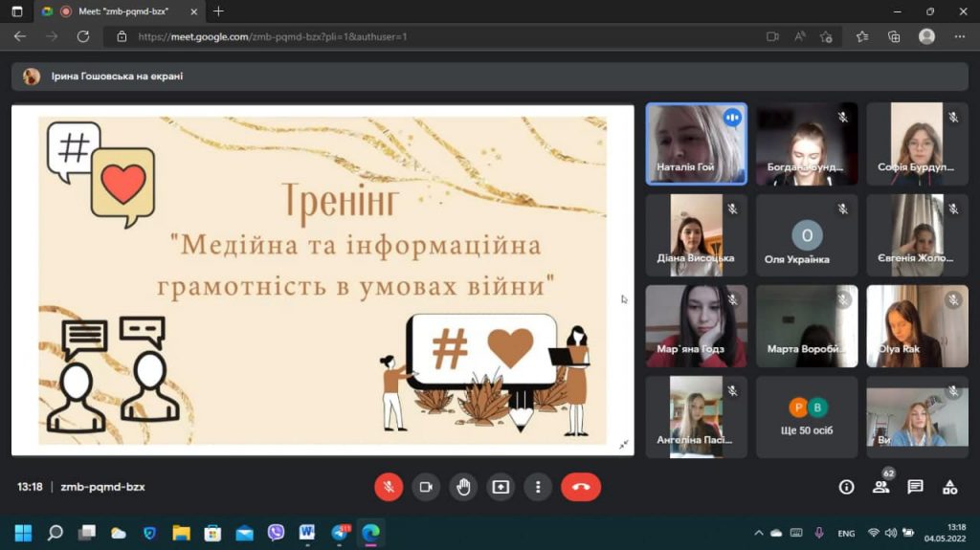The image size is (980, 550).
Task: Unmute the microphone
Action: [389, 487]
